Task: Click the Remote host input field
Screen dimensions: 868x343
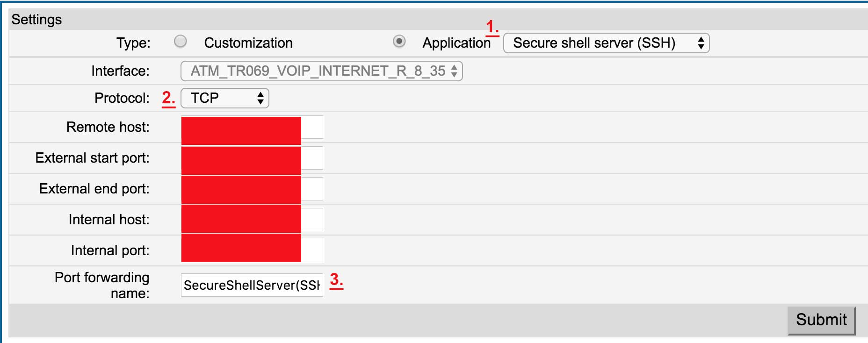Action: click(x=252, y=127)
